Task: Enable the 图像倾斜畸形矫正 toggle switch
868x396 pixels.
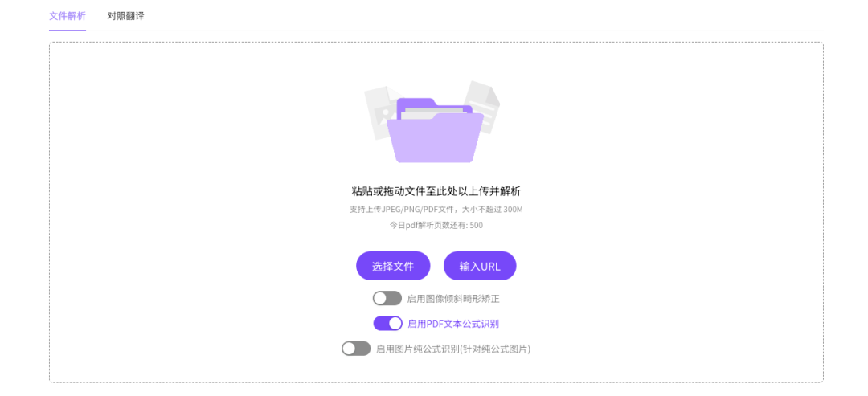Action: 387,299
